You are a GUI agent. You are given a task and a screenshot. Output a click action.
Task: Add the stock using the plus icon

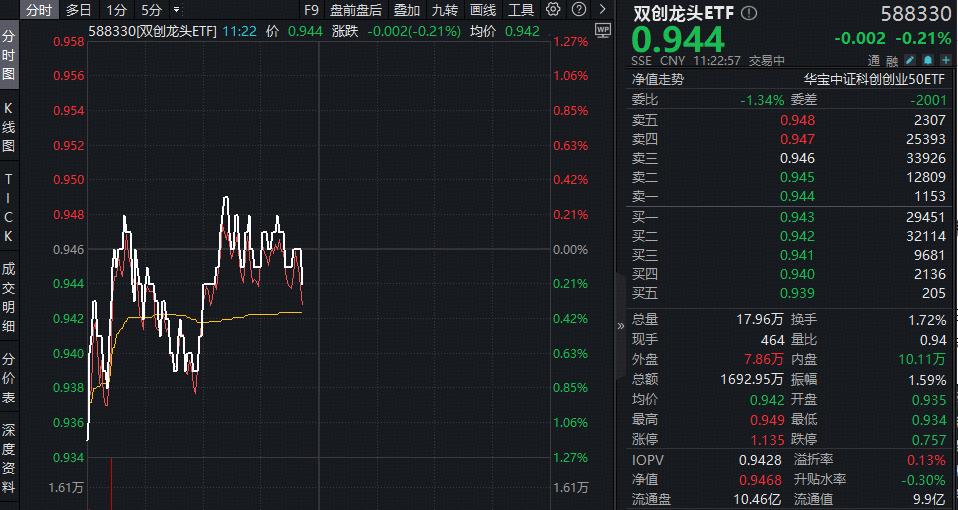pyautogui.click(x=945, y=61)
